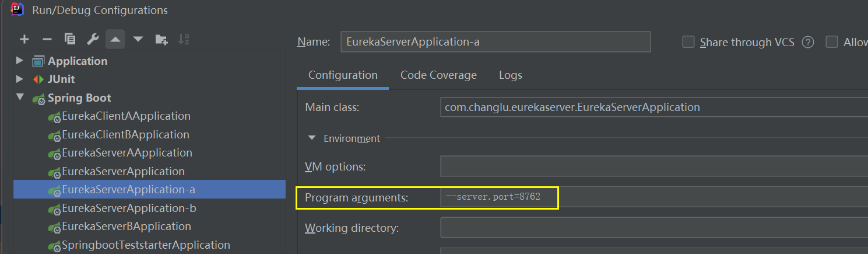Open the Logs tab
The image size is (868, 254).
(511, 75)
